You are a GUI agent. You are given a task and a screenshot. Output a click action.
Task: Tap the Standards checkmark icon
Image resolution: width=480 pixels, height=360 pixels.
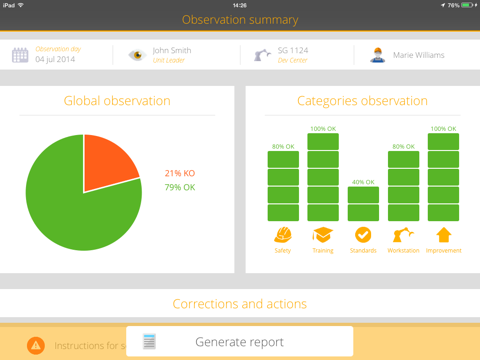[x=363, y=235]
